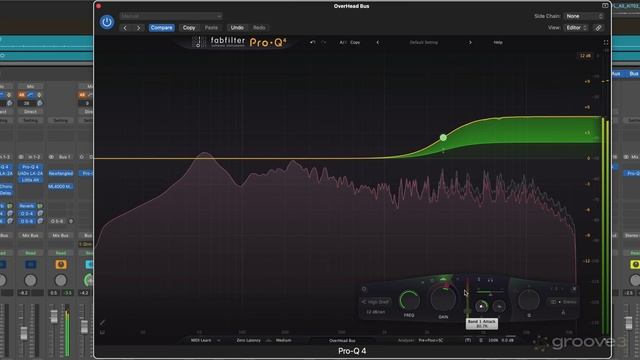Toggle the band enable power icon

click(364, 289)
